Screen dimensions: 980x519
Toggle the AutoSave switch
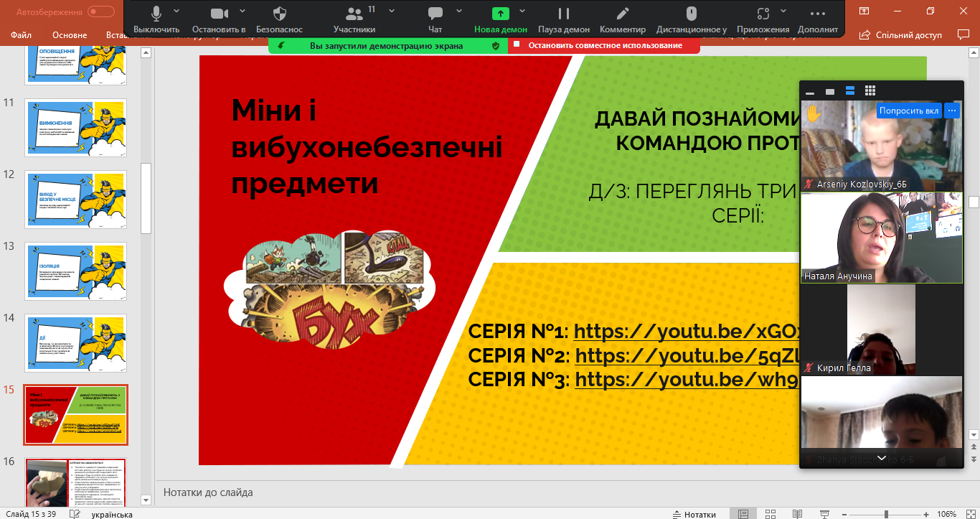pyautogui.click(x=100, y=11)
